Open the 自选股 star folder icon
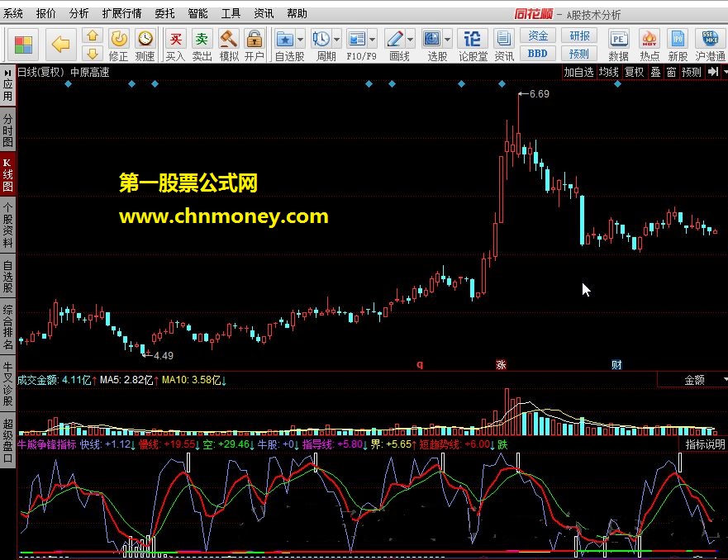The width and height of the screenshot is (728, 560). pyautogui.click(x=284, y=39)
